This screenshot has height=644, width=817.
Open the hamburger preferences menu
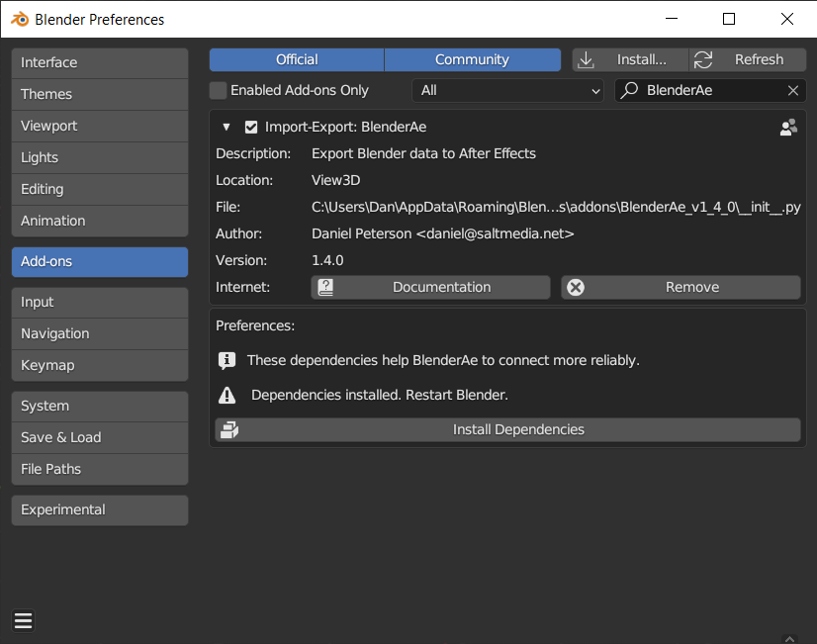point(23,621)
